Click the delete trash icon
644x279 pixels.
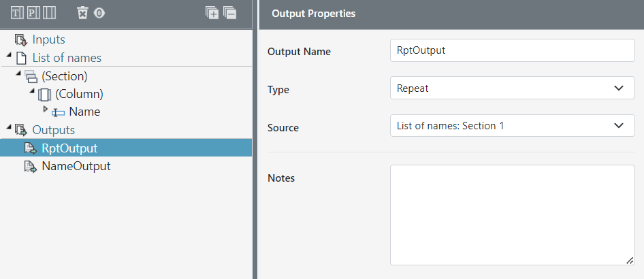82,13
